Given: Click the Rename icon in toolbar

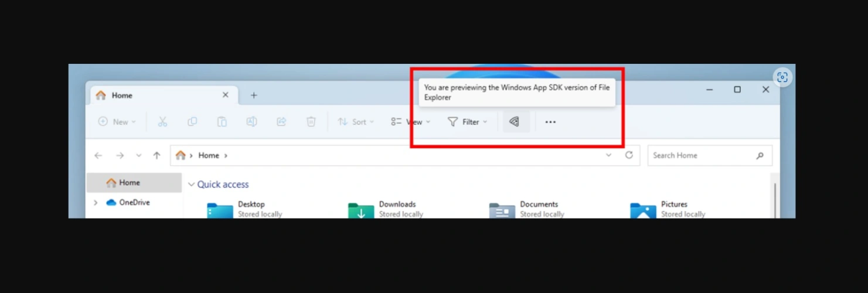Looking at the screenshot, I should (x=251, y=122).
